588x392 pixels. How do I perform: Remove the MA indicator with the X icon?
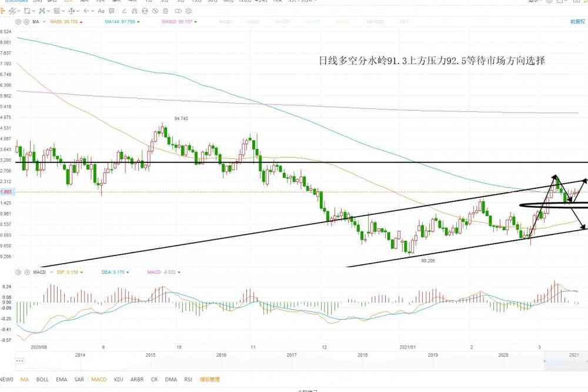tap(26, 22)
